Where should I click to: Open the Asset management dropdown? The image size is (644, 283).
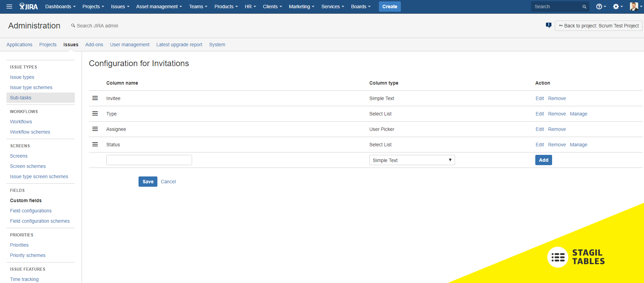coord(159,7)
